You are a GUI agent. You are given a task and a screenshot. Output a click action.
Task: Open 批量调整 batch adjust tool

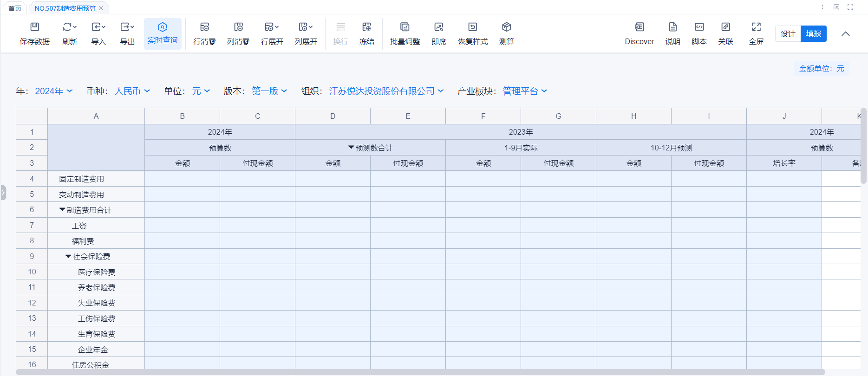click(x=405, y=27)
